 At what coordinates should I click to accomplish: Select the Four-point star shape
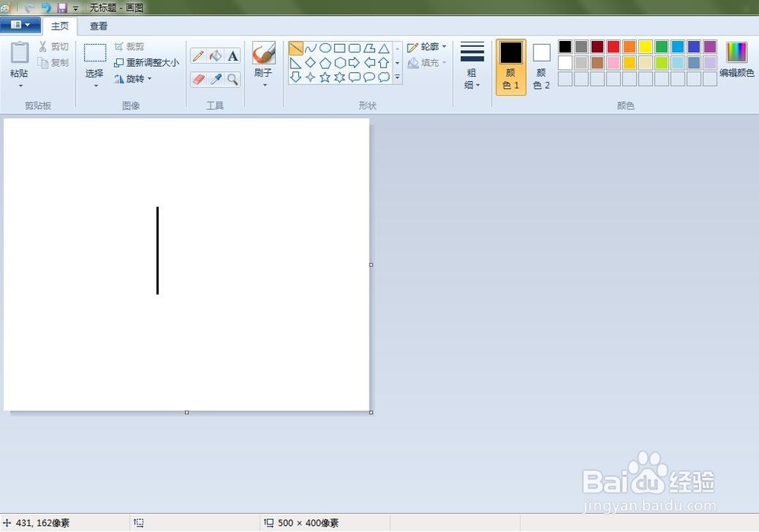310,77
